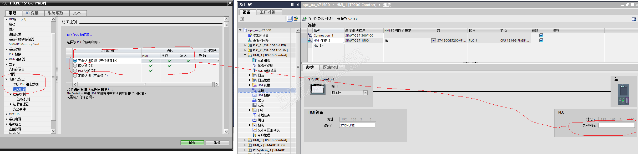Click access level table scroll right arrow
644x158 pixels.
pyautogui.click(x=217, y=84)
